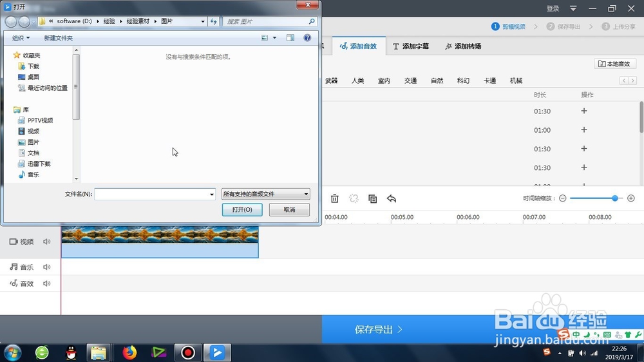Refresh the folder path in Open dialog
The height and width of the screenshot is (362, 644).
[x=214, y=21]
